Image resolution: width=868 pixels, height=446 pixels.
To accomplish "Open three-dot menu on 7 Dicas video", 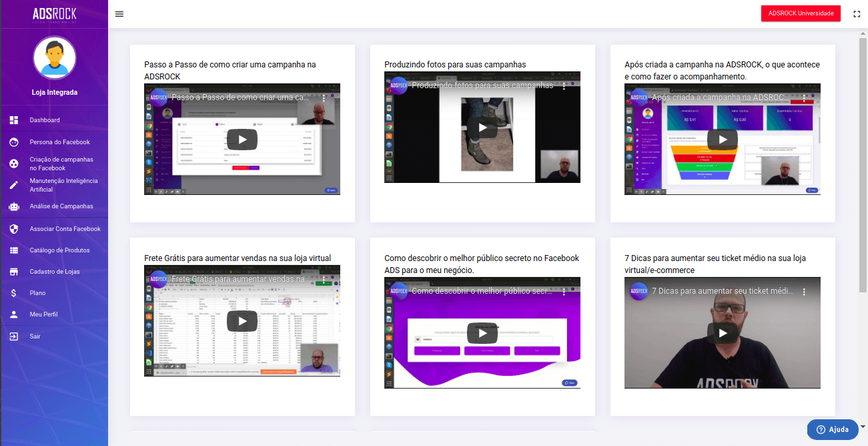I will [x=804, y=292].
